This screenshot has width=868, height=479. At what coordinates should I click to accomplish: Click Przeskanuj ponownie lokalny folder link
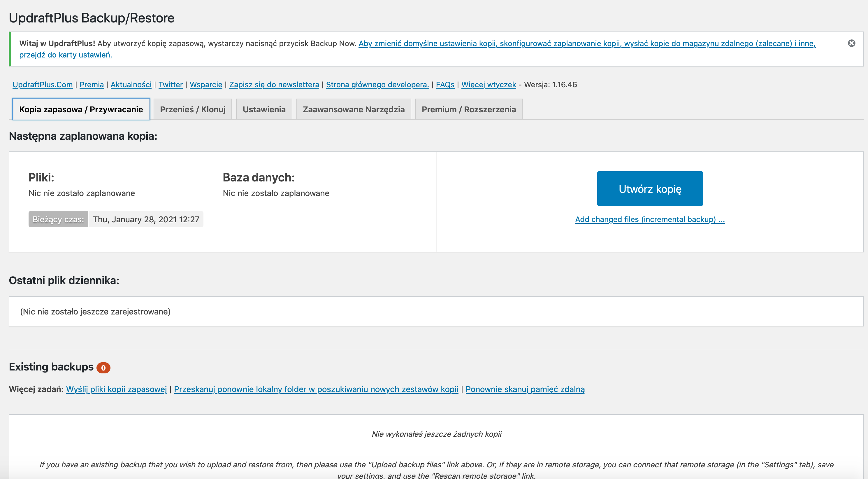[x=316, y=389]
